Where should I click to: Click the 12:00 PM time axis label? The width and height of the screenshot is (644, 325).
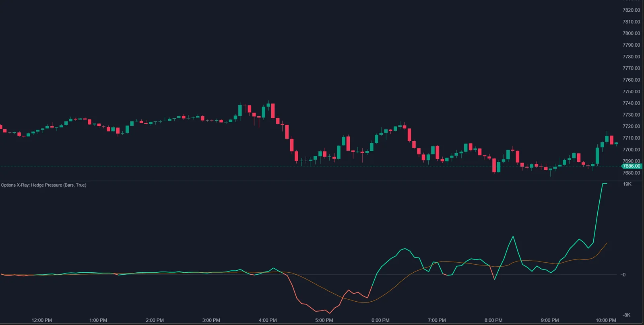tap(42, 321)
